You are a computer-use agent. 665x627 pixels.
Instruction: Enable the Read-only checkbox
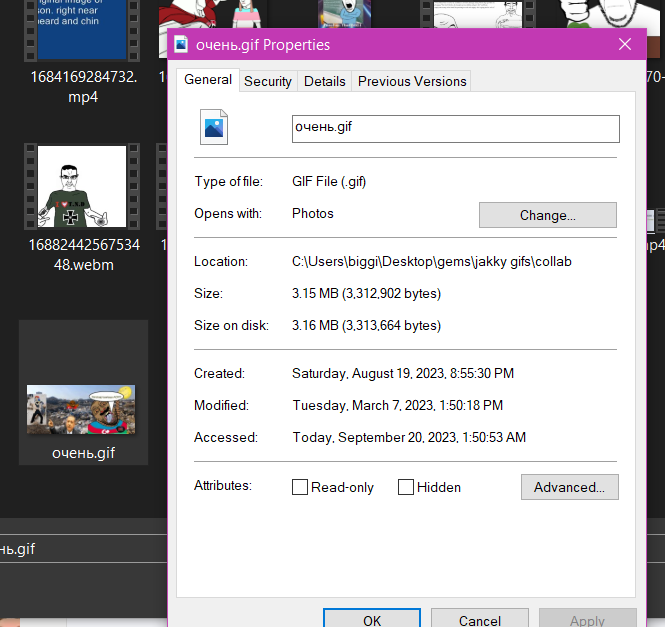[300, 487]
